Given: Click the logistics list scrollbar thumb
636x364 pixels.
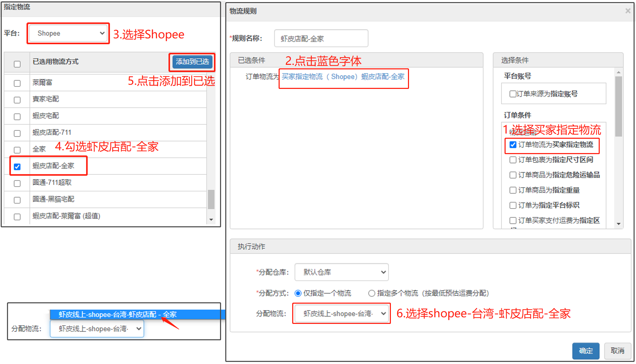Looking at the screenshot, I should (x=211, y=199).
